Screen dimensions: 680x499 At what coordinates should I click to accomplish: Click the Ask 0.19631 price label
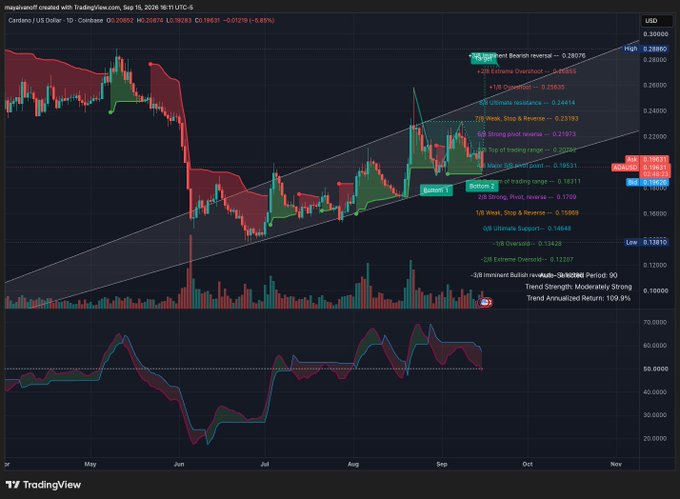(x=646, y=160)
